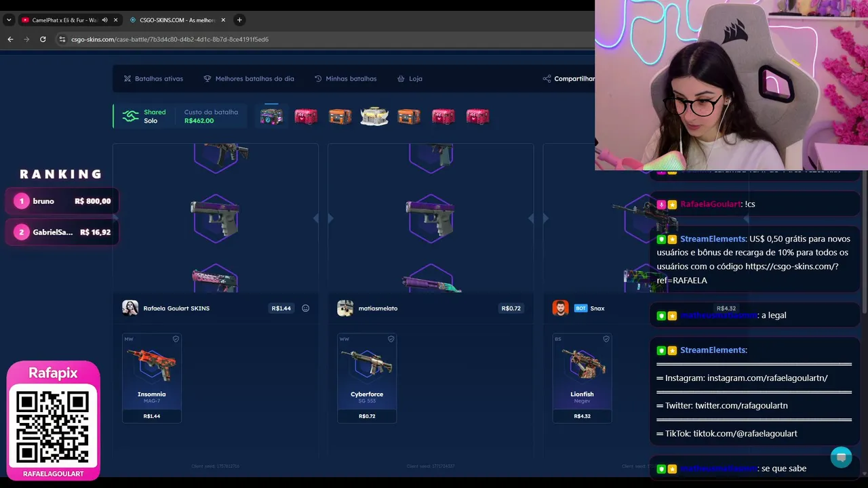
Task: Click the trophy icon for best battles
Action: tap(208, 79)
